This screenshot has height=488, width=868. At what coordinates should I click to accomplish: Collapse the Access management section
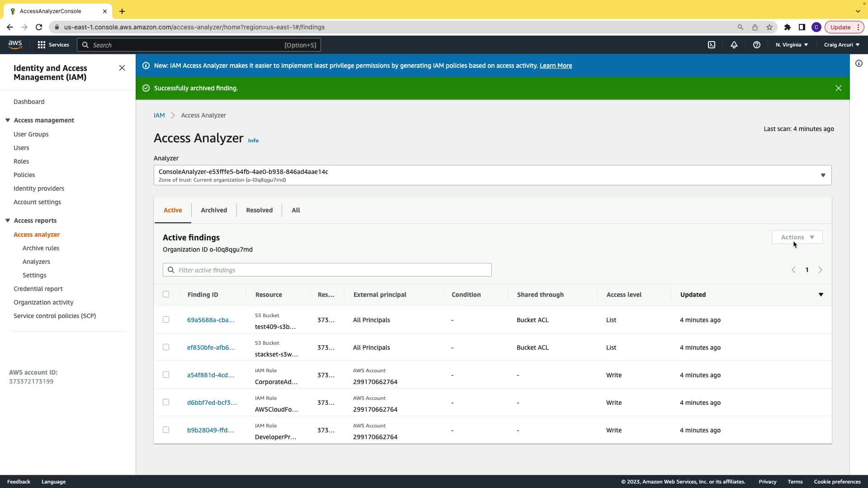[8, 120]
